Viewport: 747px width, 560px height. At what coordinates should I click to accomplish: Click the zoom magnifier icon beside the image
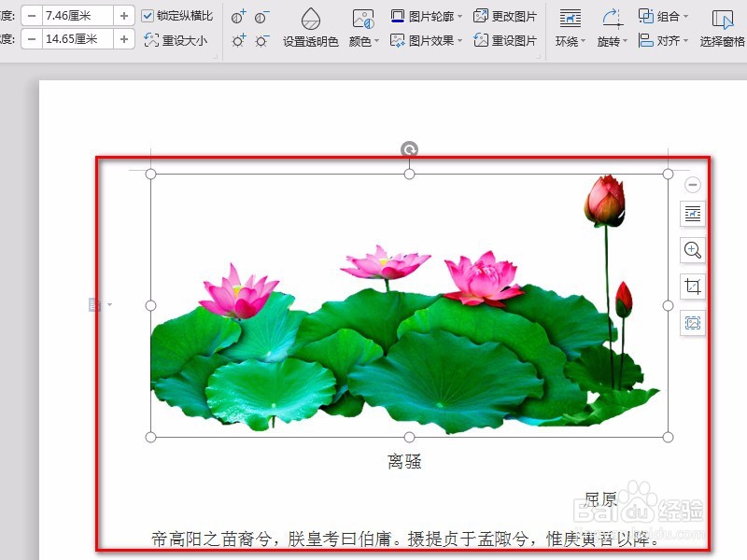[692, 249]
